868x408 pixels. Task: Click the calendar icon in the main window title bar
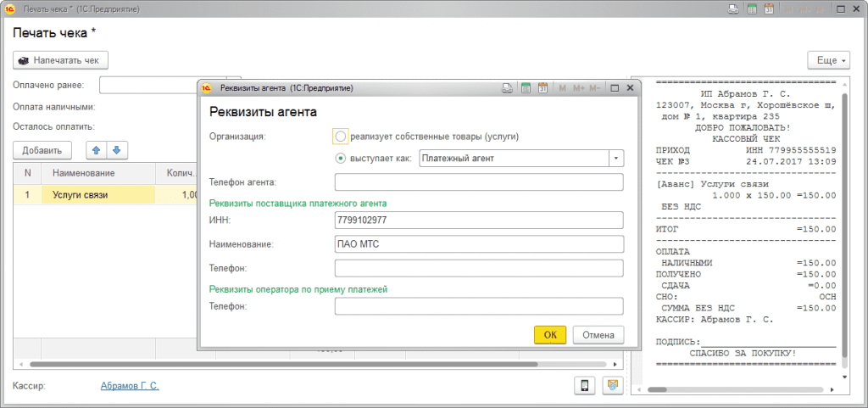pos(768,9)
